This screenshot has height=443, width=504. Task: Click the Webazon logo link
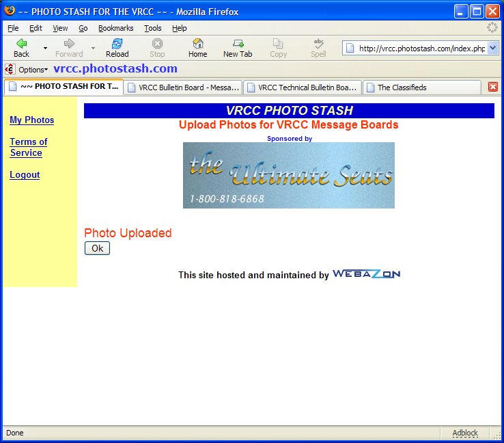367,274
